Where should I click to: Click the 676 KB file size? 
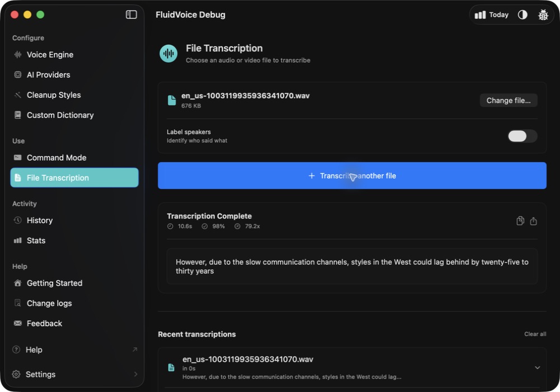point(191,106)
